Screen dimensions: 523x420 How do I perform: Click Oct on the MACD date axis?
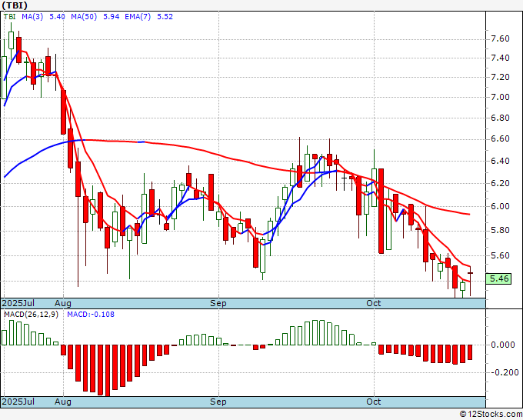coord(374,402)
